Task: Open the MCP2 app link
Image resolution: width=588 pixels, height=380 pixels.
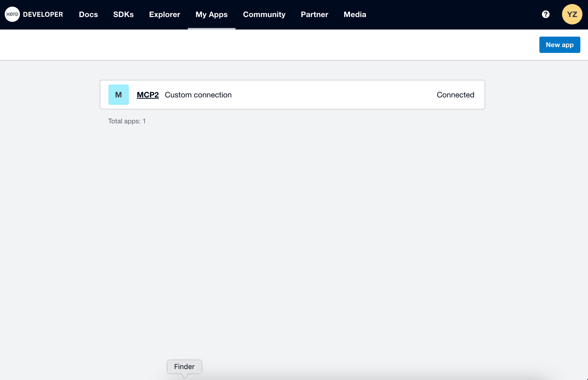Action: (148, 95)
